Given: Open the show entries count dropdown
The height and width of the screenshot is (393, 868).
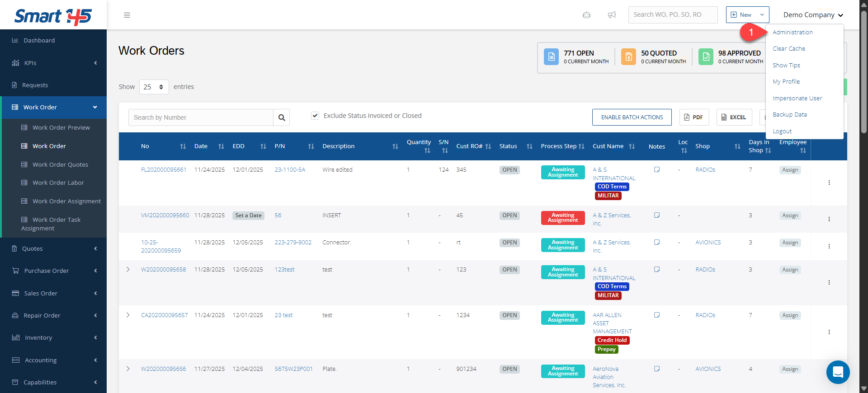Looking at the screenshot, I should point(154,87).
